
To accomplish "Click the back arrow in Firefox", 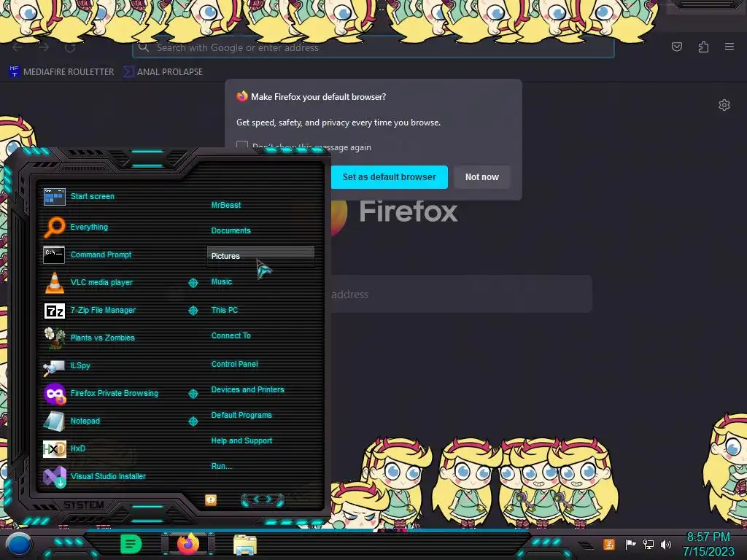I will point(18,47).
